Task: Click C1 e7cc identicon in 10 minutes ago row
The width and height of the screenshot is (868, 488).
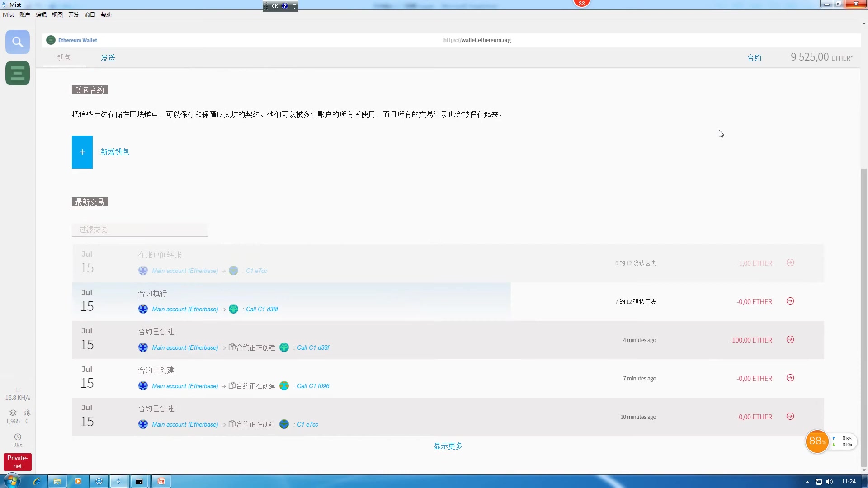Action: [284, 424]
